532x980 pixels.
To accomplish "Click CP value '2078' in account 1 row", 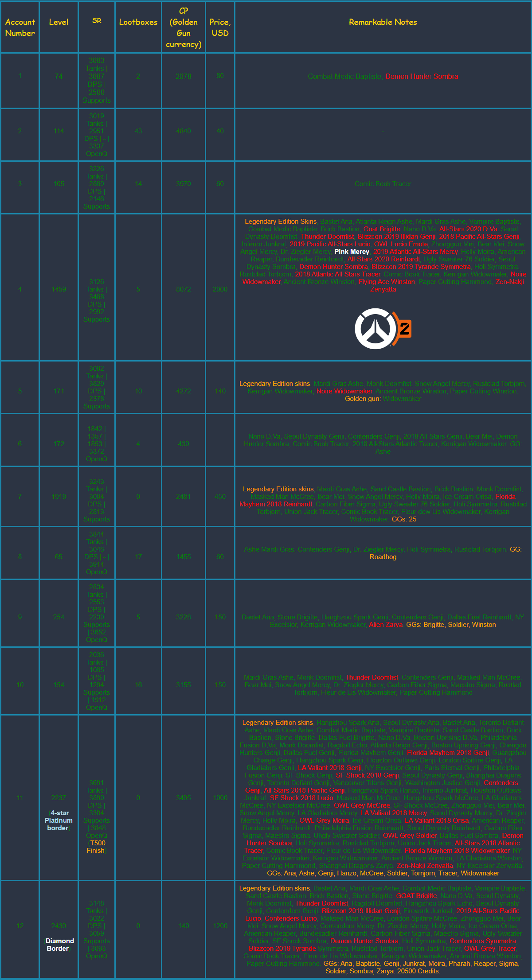I will [184, 76].
